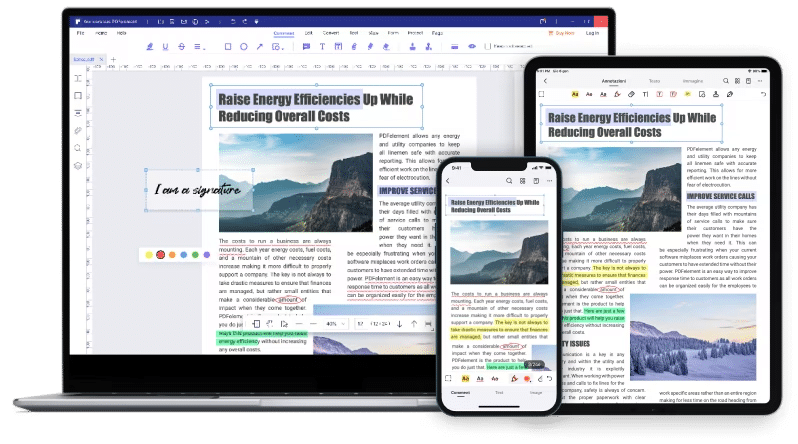
Task: Open the Convert ribbon tab
Action: (x=329, y=33)
